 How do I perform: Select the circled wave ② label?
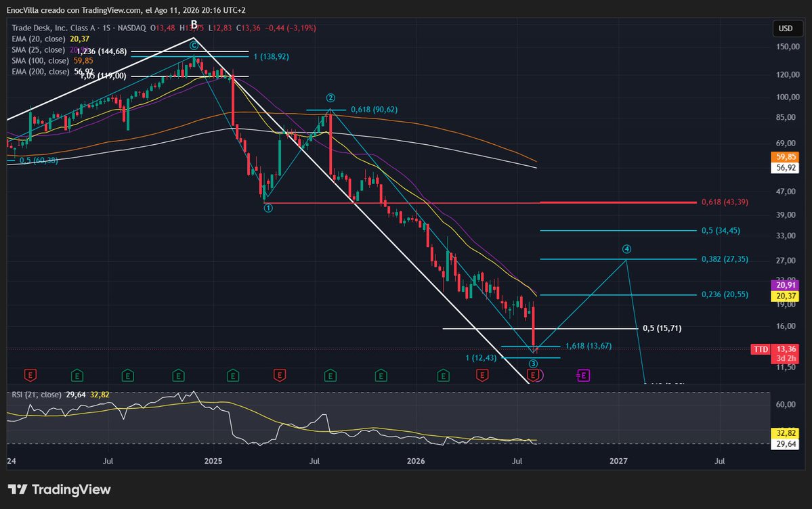point(330,98)
